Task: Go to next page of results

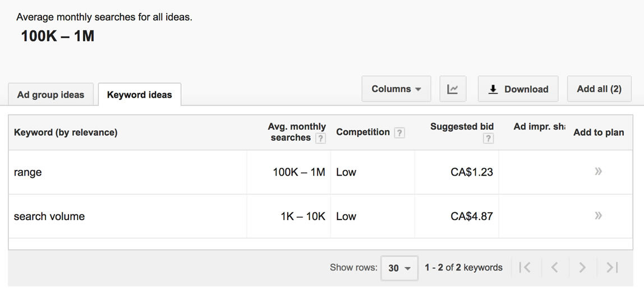Action: 582,268
